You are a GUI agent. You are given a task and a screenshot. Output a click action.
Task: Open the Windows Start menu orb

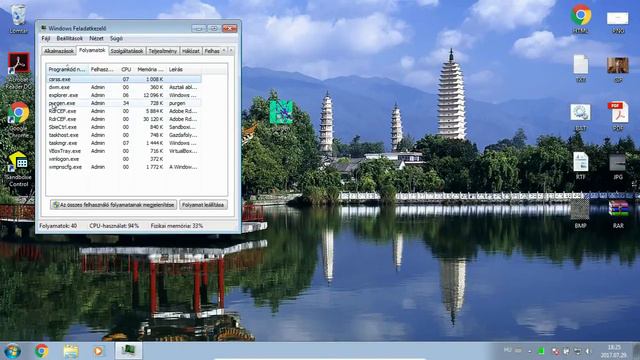tap(12, 351)
